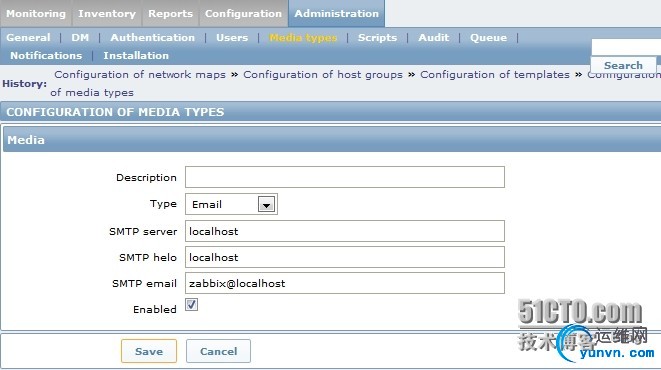Click the Media section header
The height and width of the screenshot is (370, 661).
332,140
